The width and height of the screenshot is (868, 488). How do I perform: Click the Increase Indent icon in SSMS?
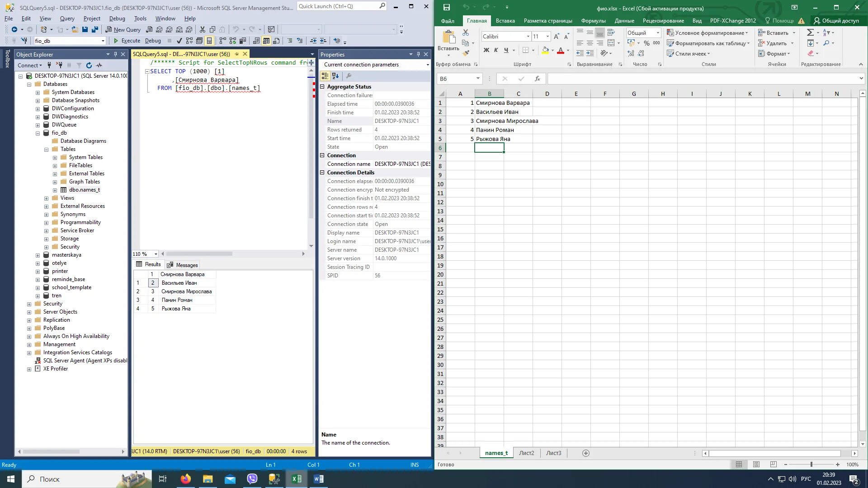point(323,41)
